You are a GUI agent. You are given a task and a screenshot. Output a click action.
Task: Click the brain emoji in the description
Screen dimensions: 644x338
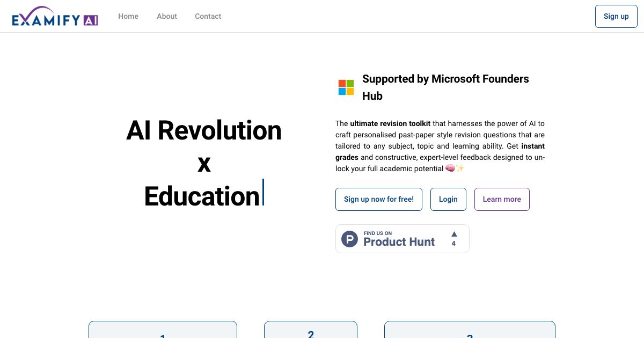pos(451,168)
